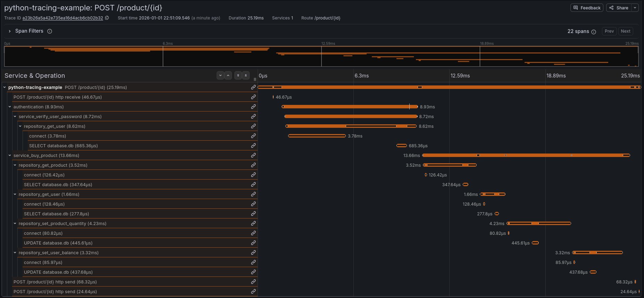Click the expand one level (+1) icon
644x298 pixels.
pyautogui.click(x=220, y=75)
